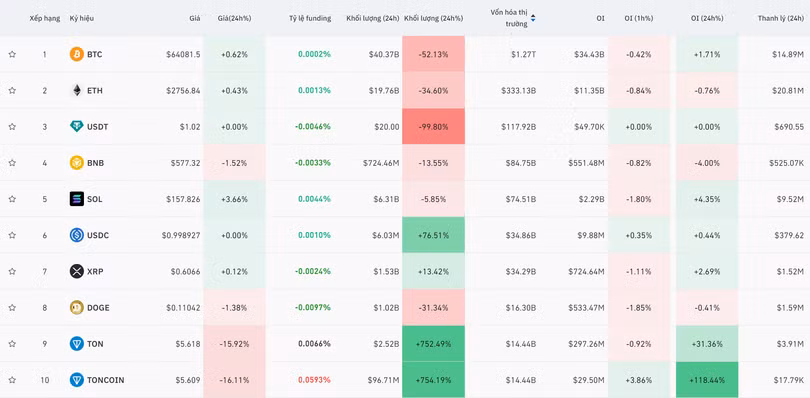810x398 pixels.
Task: Click the Bitcoin coin logo
Action: tap(76, 54)
